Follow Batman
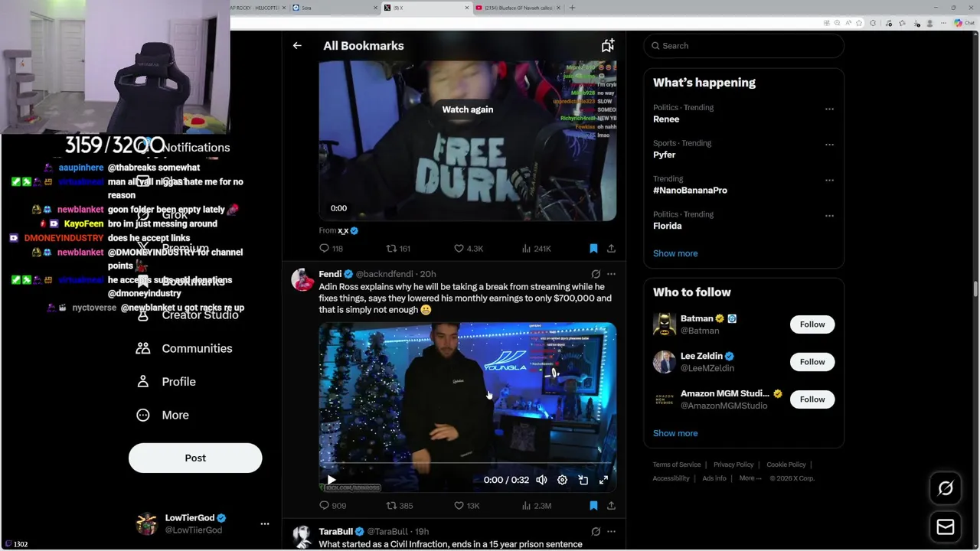The width and height of the screenshot is (980, 551). [812, 324]
